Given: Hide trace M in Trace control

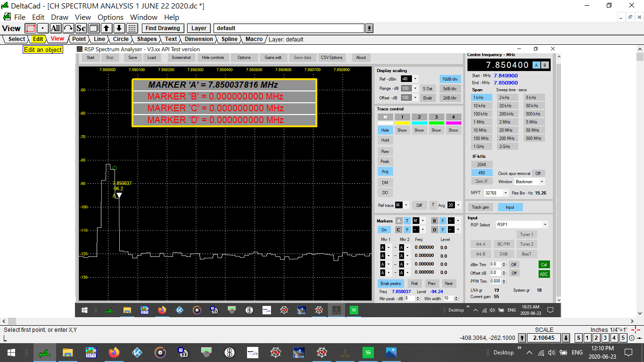Looking at the screenshot, I should [x=385, y=130].
